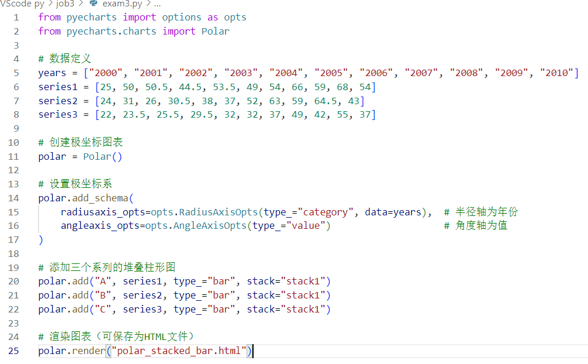Click line number 1 in the gutter
The image size is (588, 364).
coord(16,18)
